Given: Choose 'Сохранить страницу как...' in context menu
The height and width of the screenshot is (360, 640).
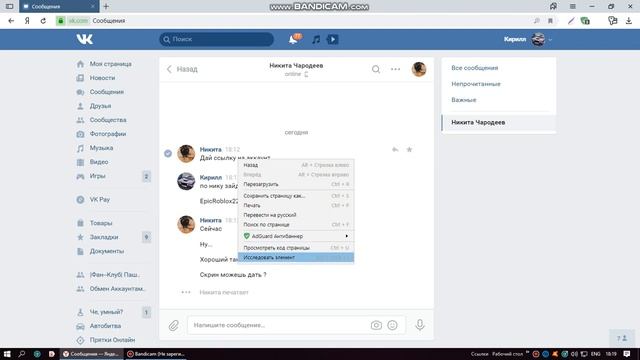Looking at the screenshot, I should pos(296,196).
